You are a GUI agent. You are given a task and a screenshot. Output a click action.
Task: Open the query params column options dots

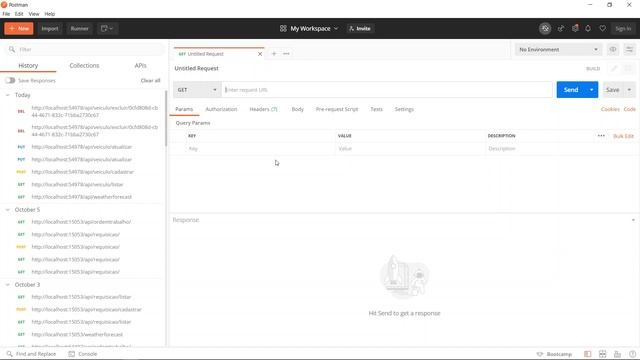point(601,136)
